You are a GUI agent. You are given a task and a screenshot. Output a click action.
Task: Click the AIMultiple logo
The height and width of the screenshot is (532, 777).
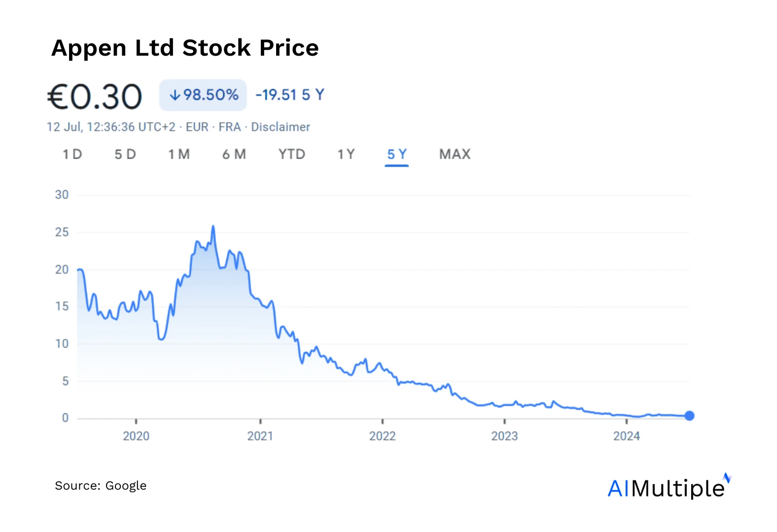669,487
